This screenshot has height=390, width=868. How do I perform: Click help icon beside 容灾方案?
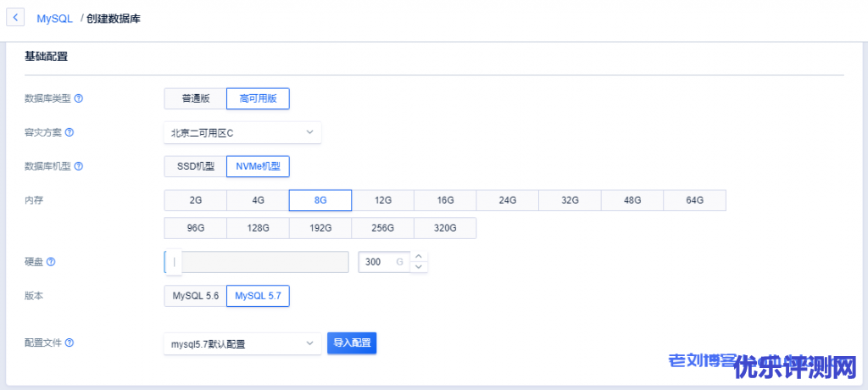coord(70,132)
